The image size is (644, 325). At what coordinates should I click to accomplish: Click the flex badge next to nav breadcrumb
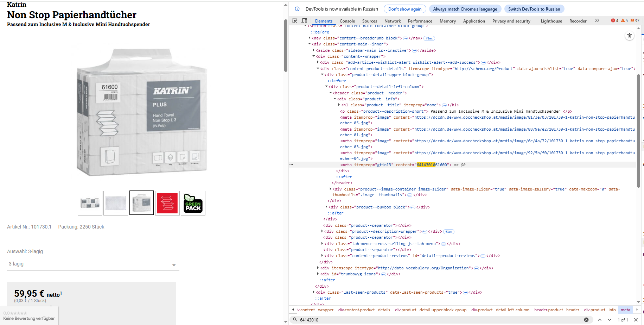pos(429,38)
